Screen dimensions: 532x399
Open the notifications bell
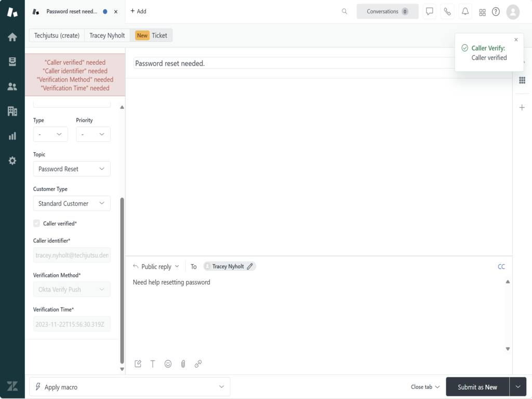465,11
